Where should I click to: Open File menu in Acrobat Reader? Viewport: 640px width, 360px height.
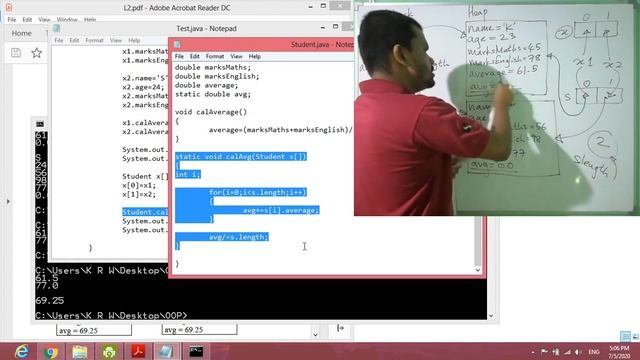(12, 20)
